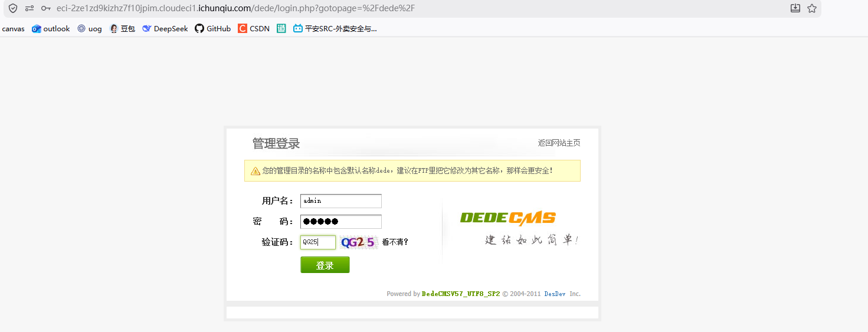Click the 用户名 username field
868x332 pixels.
341,201
